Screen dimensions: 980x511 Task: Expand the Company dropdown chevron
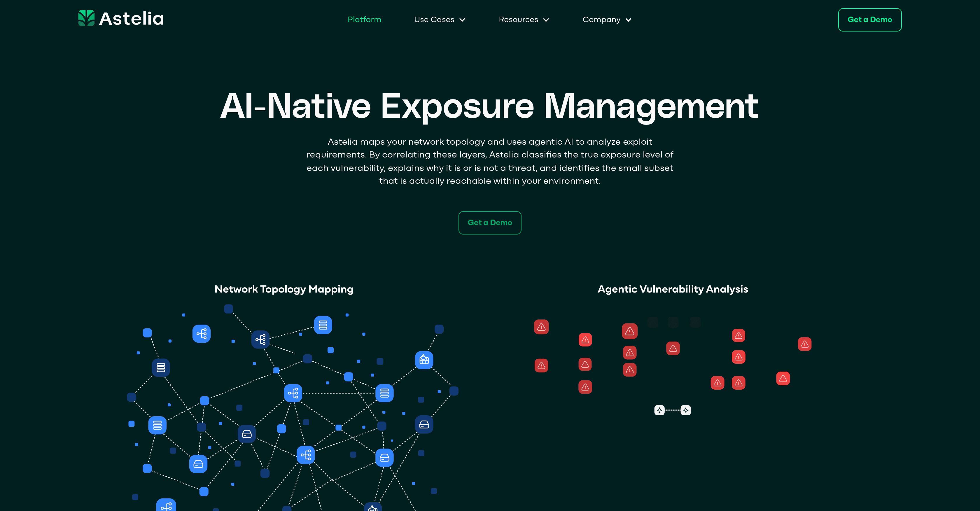pyautogui.click(x=628, y=20)
